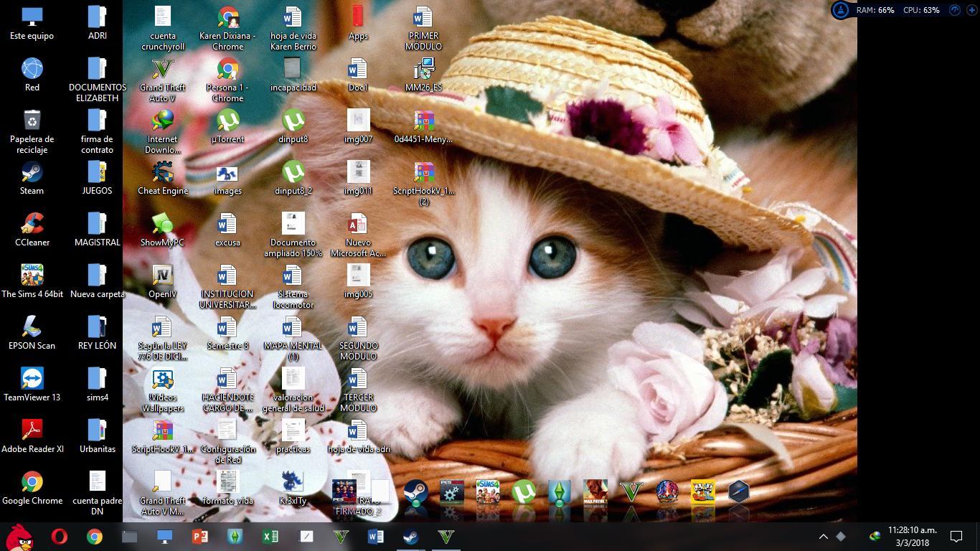Viewport: 980px width, 551px height.
Task: Click the Angry Birds start button
Action: (21, 536)
